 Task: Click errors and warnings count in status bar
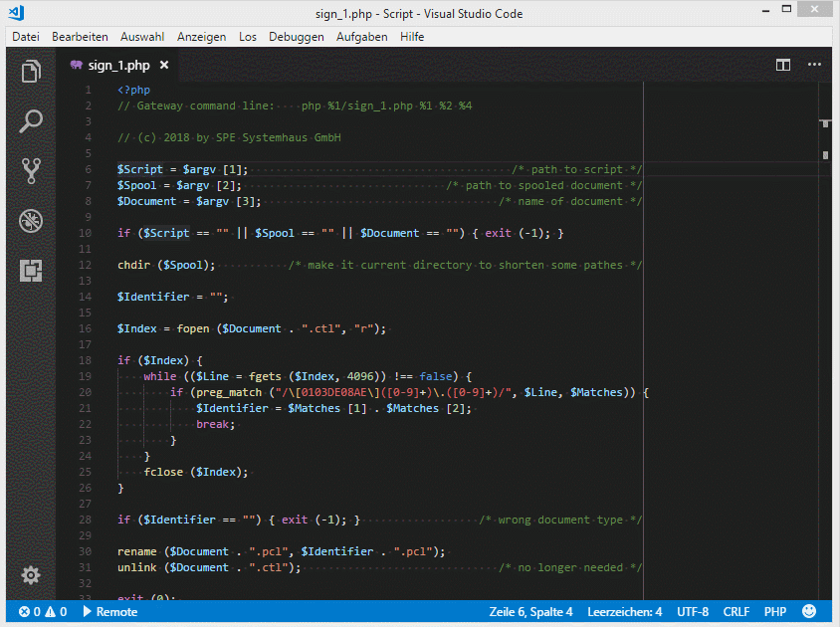pos(42,611)
